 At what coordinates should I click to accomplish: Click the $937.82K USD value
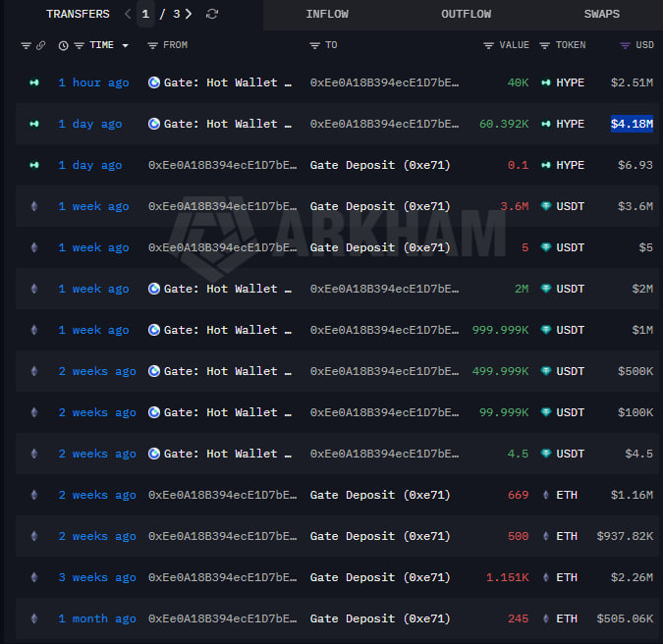tap(625, 536)
